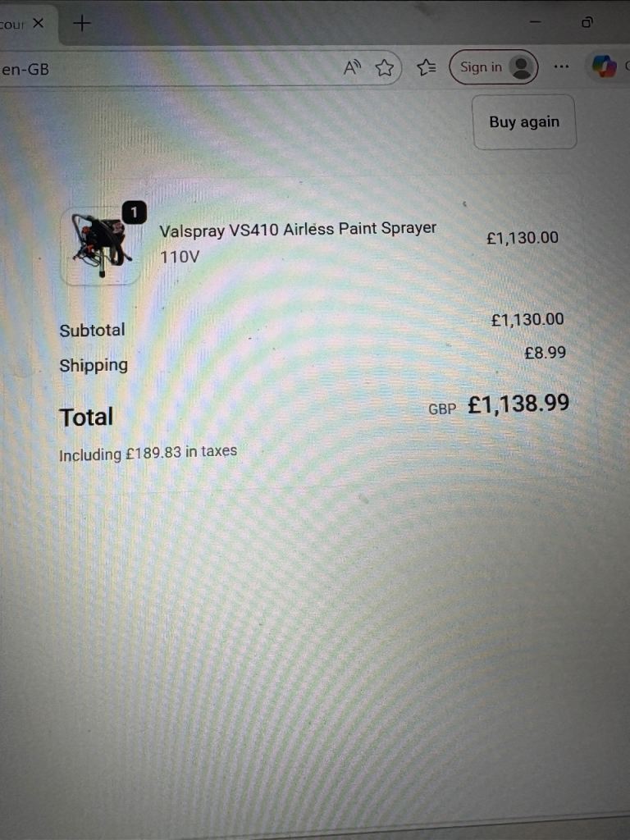
Task: Add this page to favorites star
Action: (384, 67)
